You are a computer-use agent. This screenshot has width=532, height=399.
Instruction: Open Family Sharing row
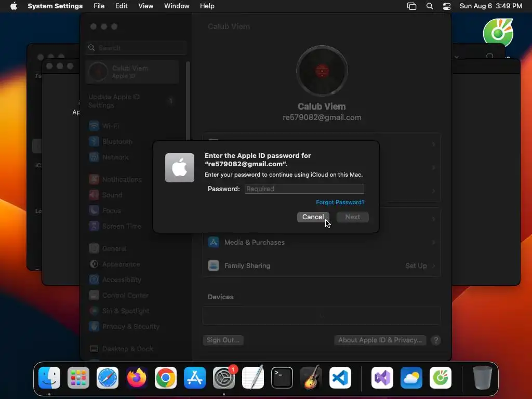[322, 265]
